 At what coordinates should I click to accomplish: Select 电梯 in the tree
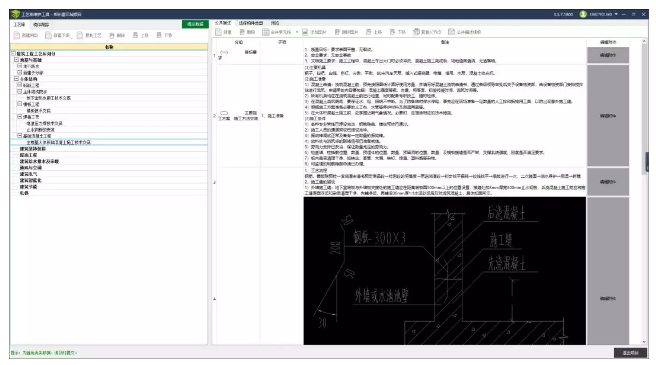click(x=24, y=193)
